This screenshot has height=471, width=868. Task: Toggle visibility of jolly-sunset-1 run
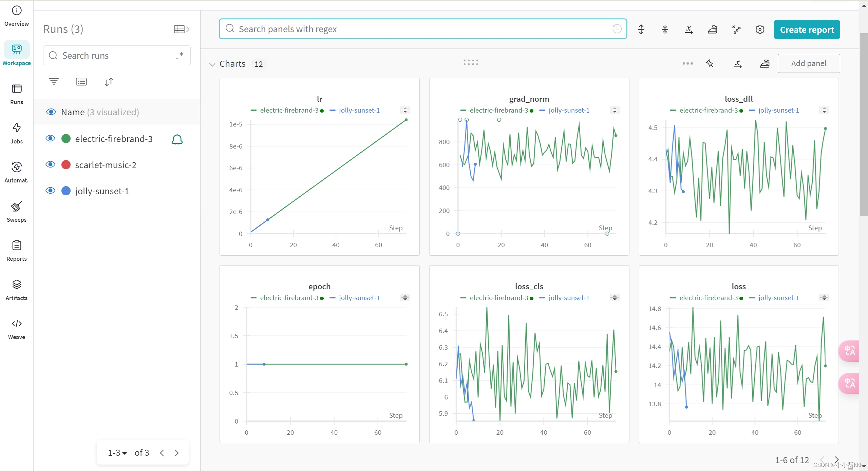tap(51, 190)
